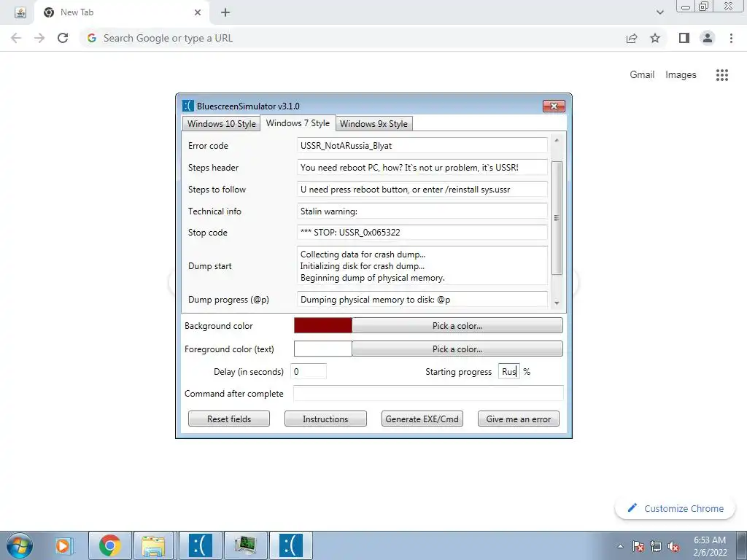Open the Gmail link
Screen dimensions: 747x560
point(642,75)
